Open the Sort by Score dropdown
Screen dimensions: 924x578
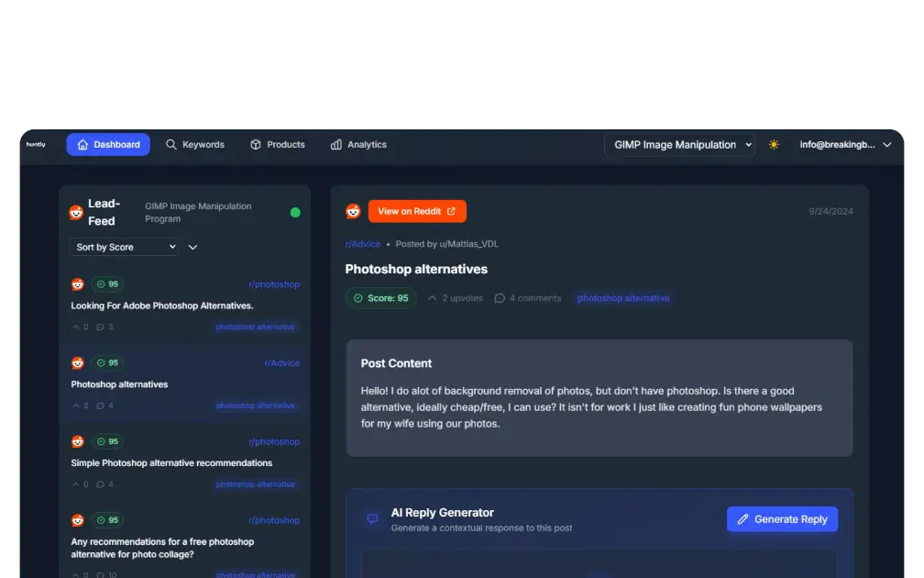click(x=124, y=247)
